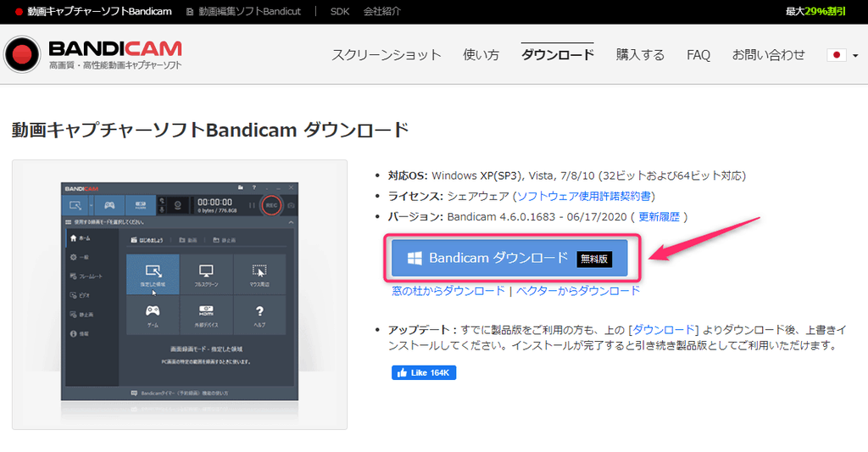Open the 動画 tab in preview
This screenshot has height=452, width=868.
coord(188,240)
